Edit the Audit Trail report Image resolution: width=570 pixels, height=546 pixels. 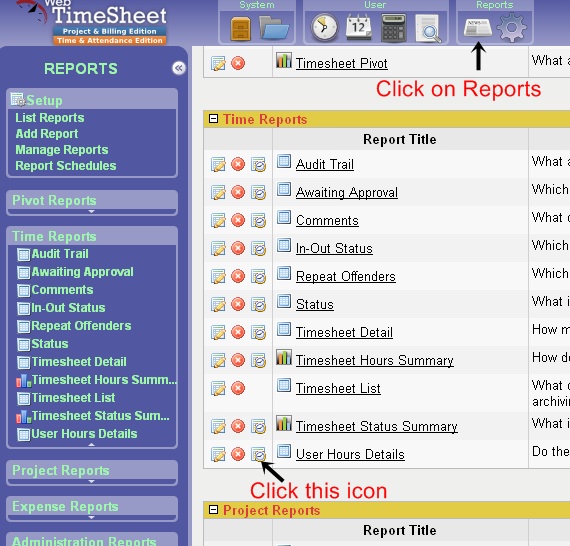coord(218,164)
